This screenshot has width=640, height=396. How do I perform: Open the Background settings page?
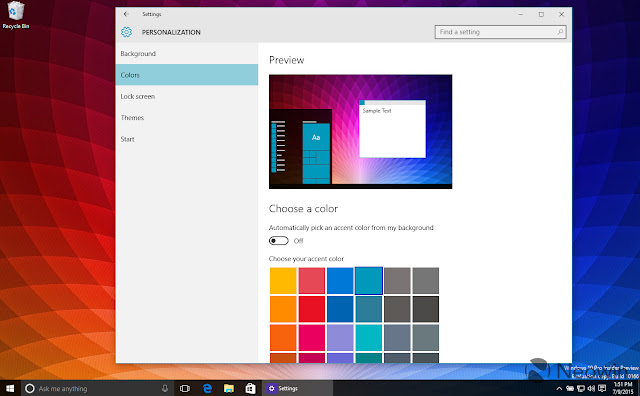pyautogui.click(x=187, y=53)
